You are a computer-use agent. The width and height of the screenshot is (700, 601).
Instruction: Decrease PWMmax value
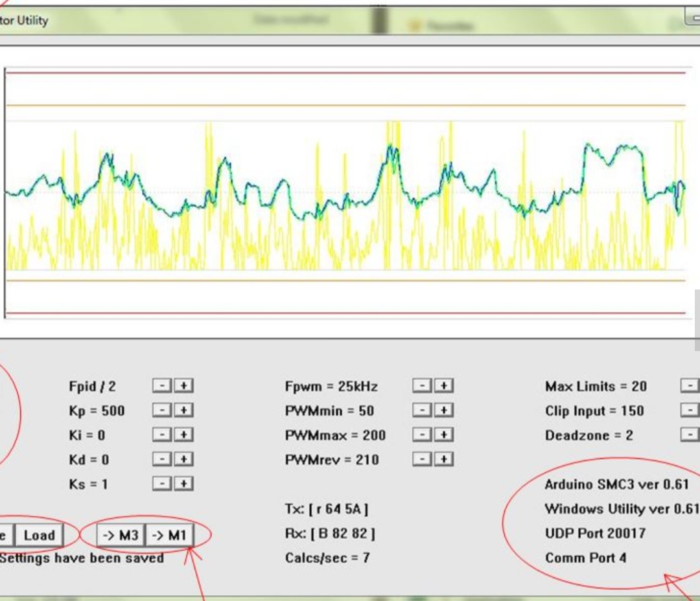point(422,435)
